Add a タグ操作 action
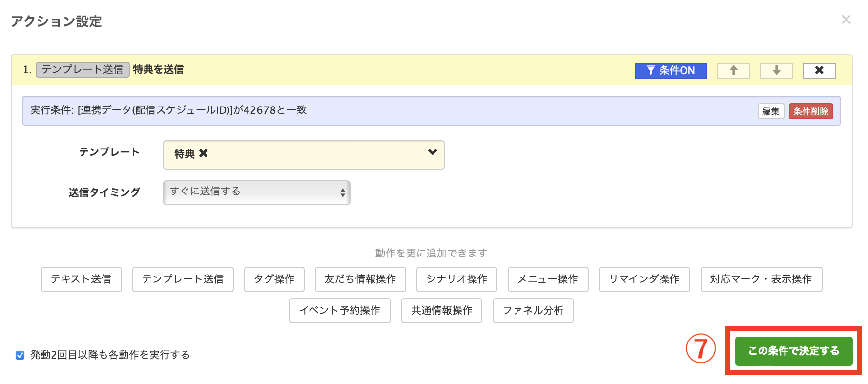This screenshot has height=384, width=868. click(274, 279)
